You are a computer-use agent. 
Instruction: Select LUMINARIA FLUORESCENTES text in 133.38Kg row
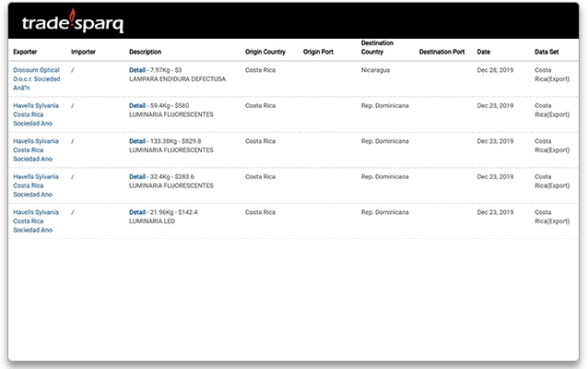[x=171, y=150]
